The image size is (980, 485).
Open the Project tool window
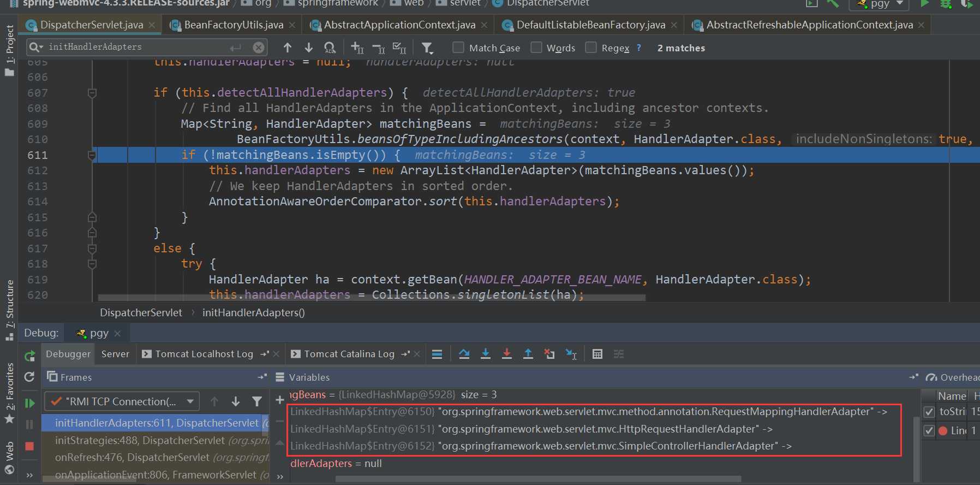(x=9, y=50)
